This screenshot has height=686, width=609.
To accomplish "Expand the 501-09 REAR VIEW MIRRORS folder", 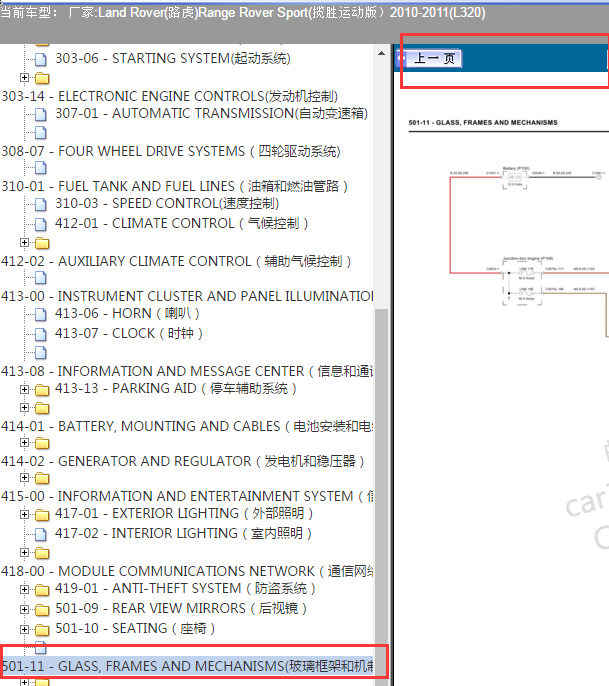I will [x=24, y=609].
